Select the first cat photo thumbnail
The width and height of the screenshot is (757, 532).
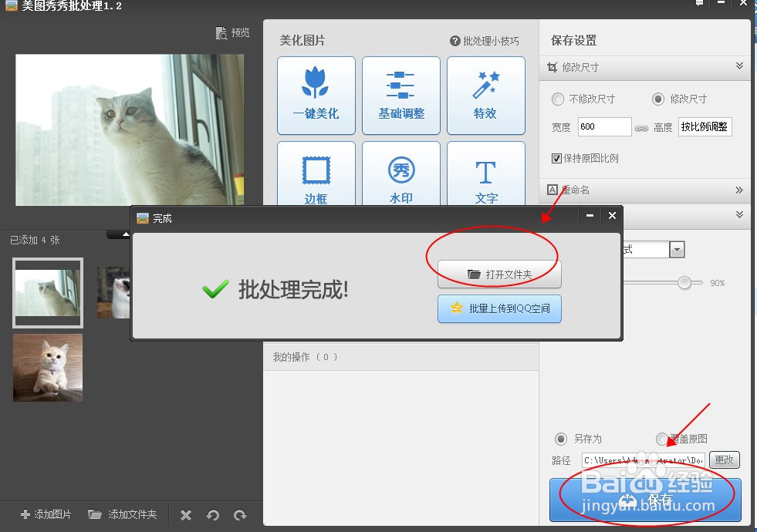point(47,292)
